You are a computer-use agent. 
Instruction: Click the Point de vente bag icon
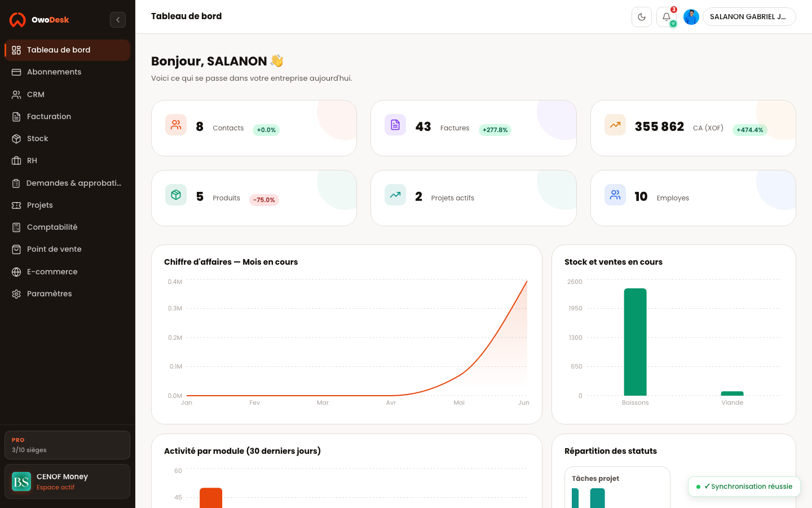tap(16, 249)
